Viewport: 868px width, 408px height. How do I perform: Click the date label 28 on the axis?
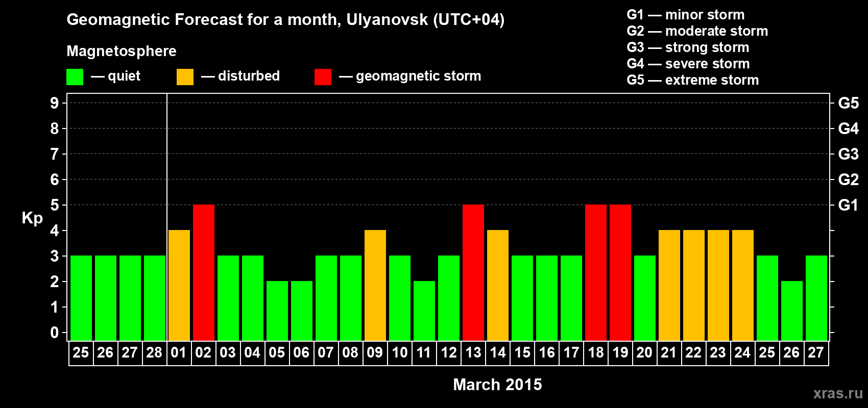(154, 353)
